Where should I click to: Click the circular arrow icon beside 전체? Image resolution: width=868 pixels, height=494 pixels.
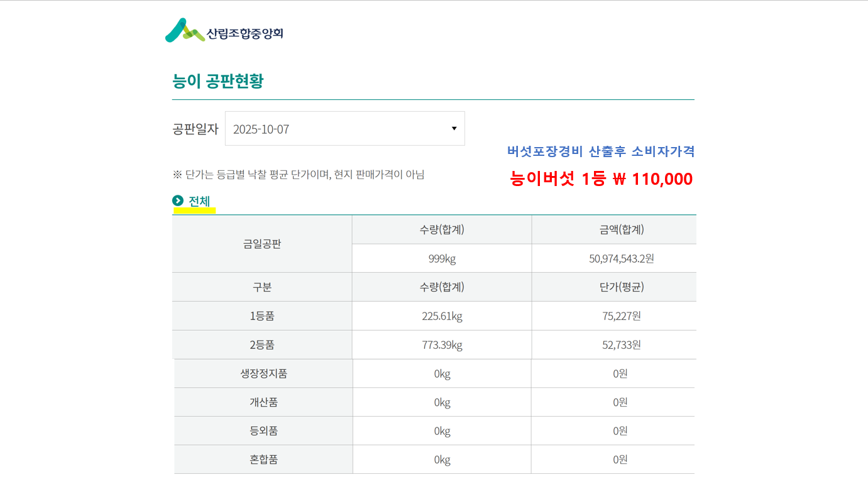(x=178, y=200)
